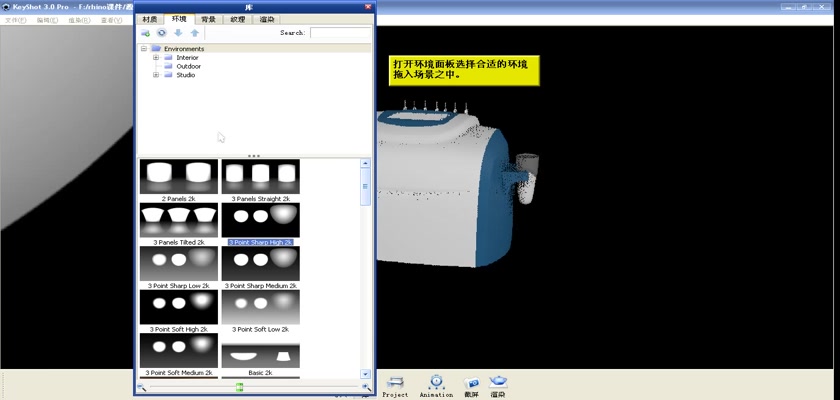840x400 pixels.
Task: Click the zoom-in magnifier beside thumbnail slider
Action: point(366,387)
